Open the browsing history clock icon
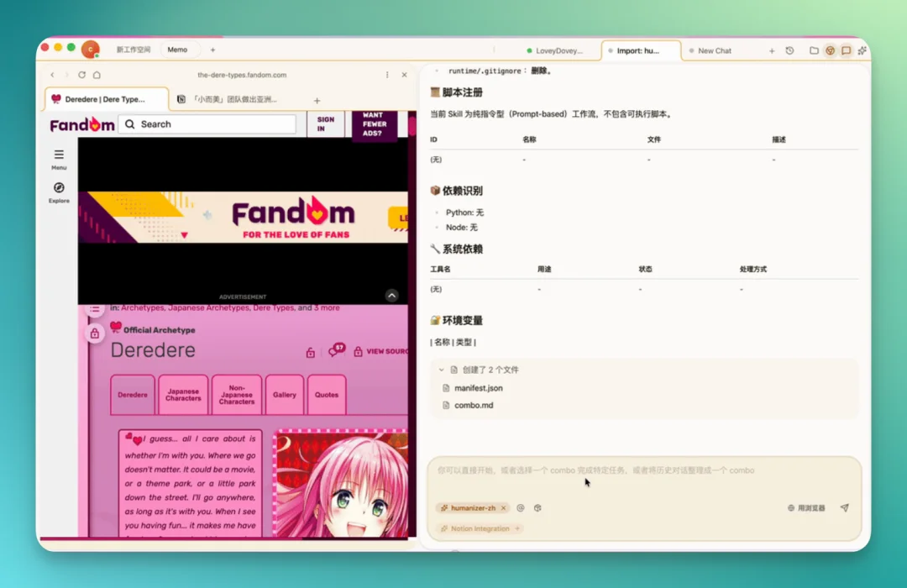This screenshot has height=588, width=907. coord(789,50)
